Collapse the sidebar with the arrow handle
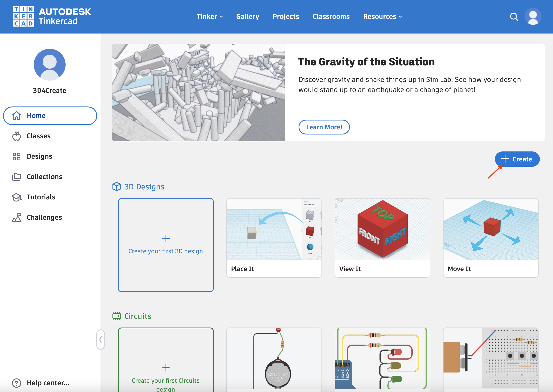Screen dimensions: 553x392 coord(100,340)
